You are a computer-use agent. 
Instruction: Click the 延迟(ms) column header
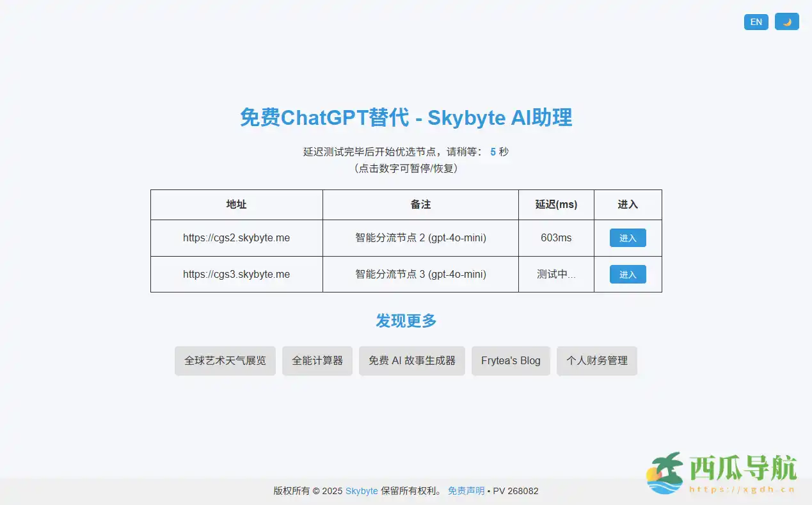point(555,204)
